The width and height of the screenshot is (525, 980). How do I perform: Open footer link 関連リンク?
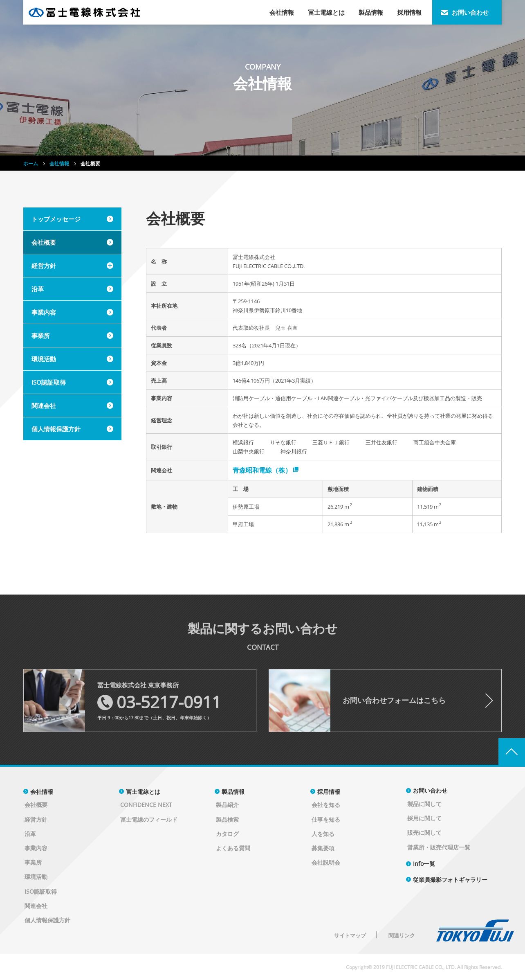402,935
